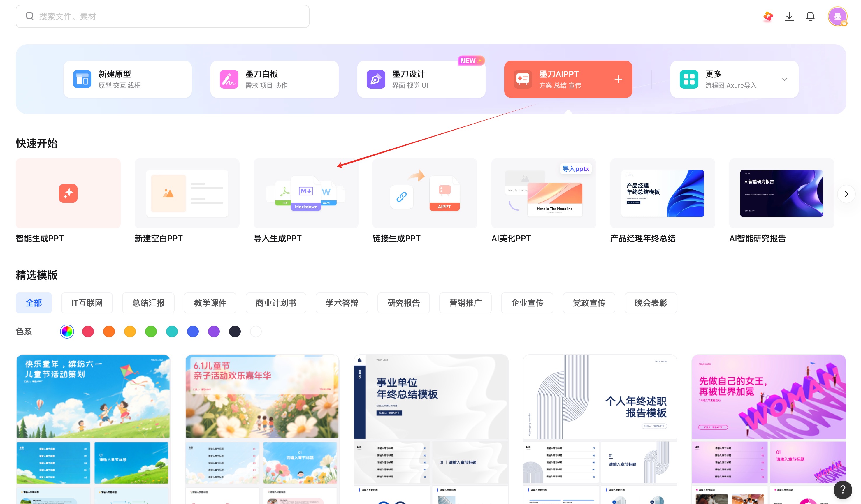Open the 新建原型 prototype tool icon
Screen dimensions: 861x504
81,79
